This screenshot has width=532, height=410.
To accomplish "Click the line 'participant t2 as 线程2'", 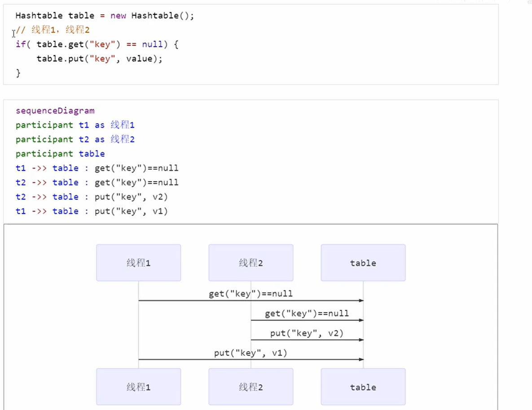I will [x=75, y=139].
